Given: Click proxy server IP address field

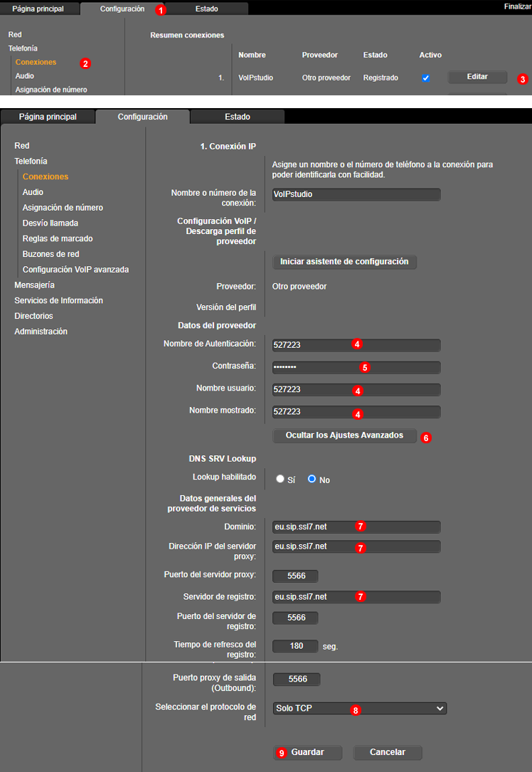Looking at the screenshot, I should click(356, 546).
